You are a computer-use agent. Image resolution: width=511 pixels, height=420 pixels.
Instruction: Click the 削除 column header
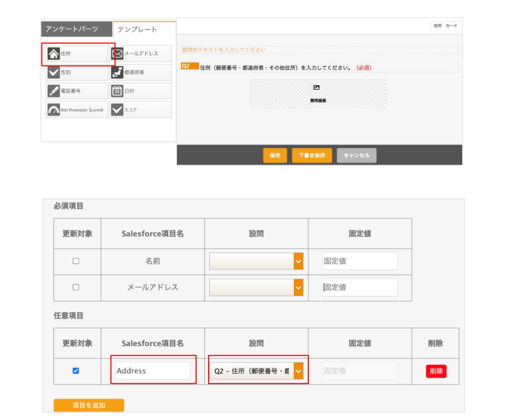click(435, 343)
